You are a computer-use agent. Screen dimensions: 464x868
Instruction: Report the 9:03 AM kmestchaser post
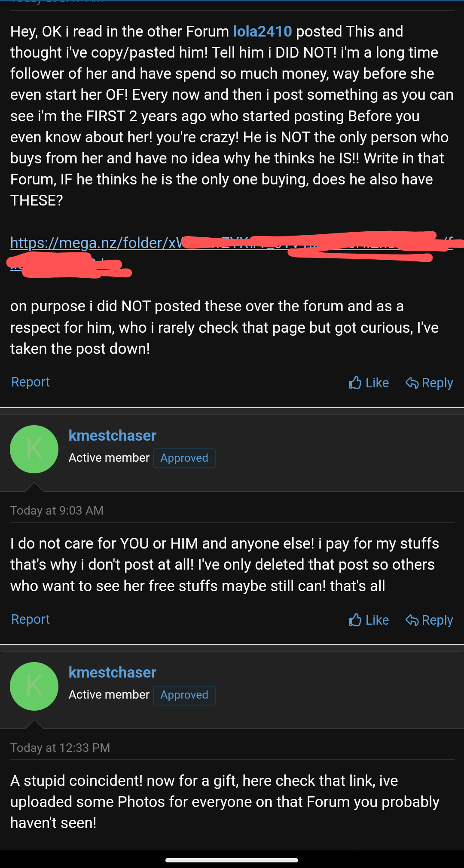[x=31, y=619]
